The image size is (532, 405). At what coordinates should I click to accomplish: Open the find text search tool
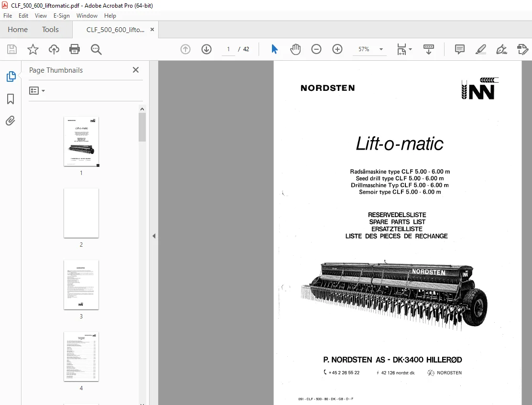[x=96, y=49]
